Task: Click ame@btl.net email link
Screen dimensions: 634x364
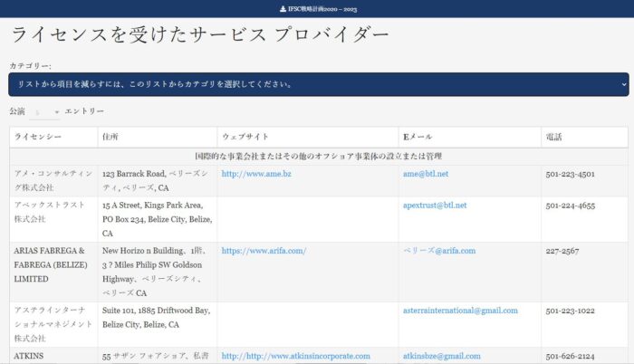Action: tap(426, 174)
